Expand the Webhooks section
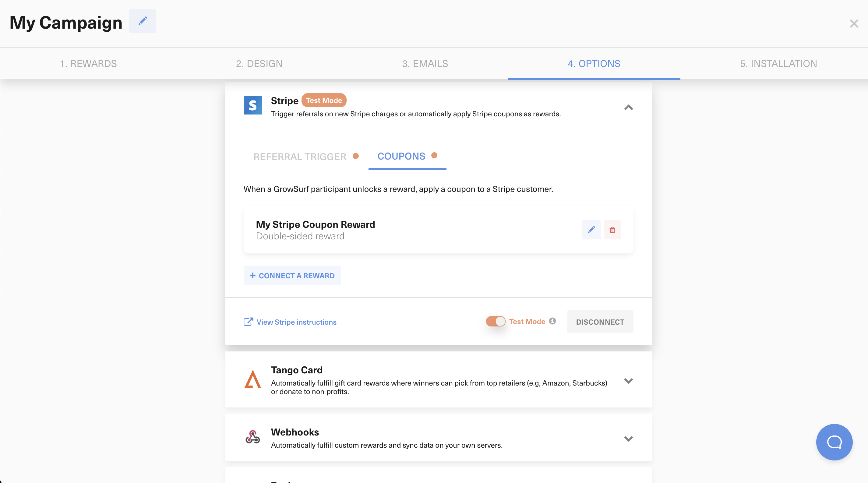The height and width of the screenshot is (483, 868). [628, 439]
